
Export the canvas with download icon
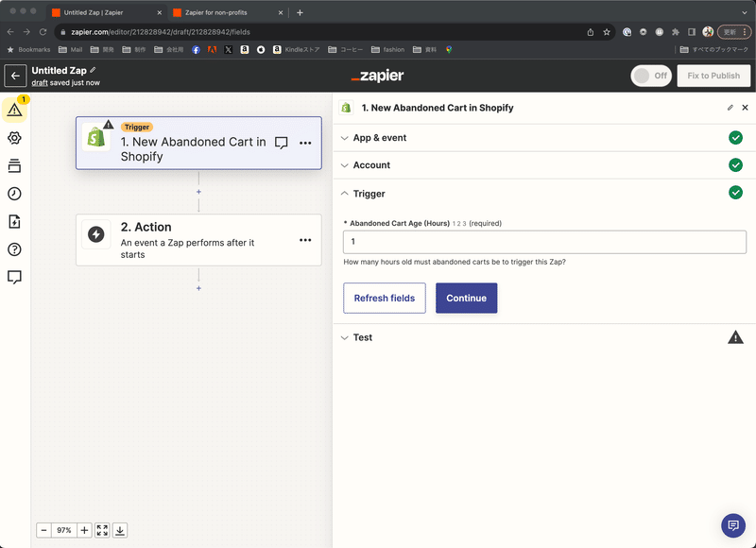[x=120, y=530]
